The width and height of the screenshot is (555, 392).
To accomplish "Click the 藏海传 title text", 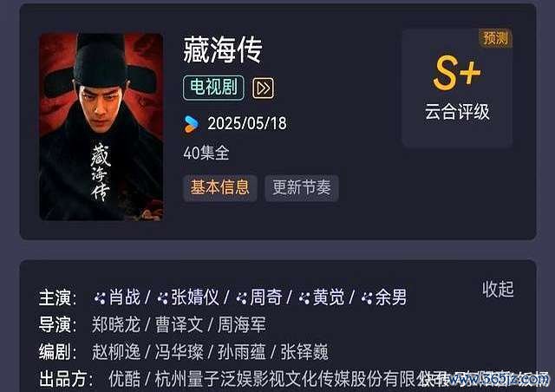I will [223, 50].
